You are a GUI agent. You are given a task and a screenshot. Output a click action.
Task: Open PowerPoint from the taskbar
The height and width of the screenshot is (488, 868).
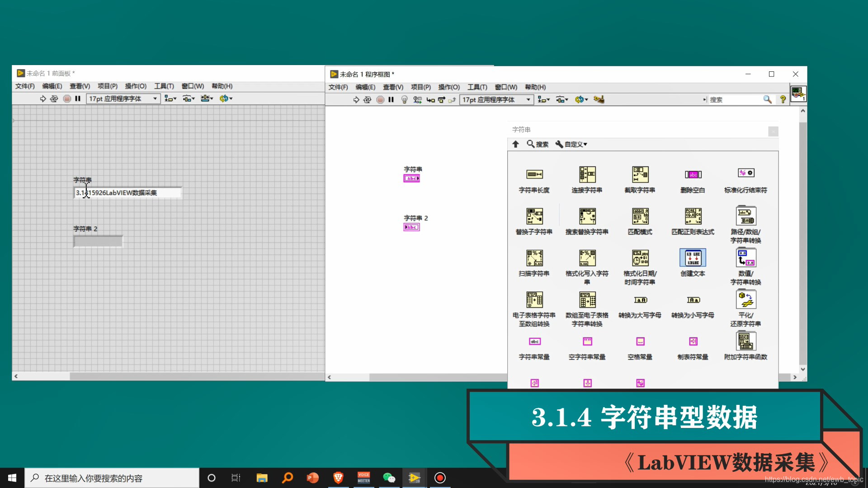click(313, 478)
